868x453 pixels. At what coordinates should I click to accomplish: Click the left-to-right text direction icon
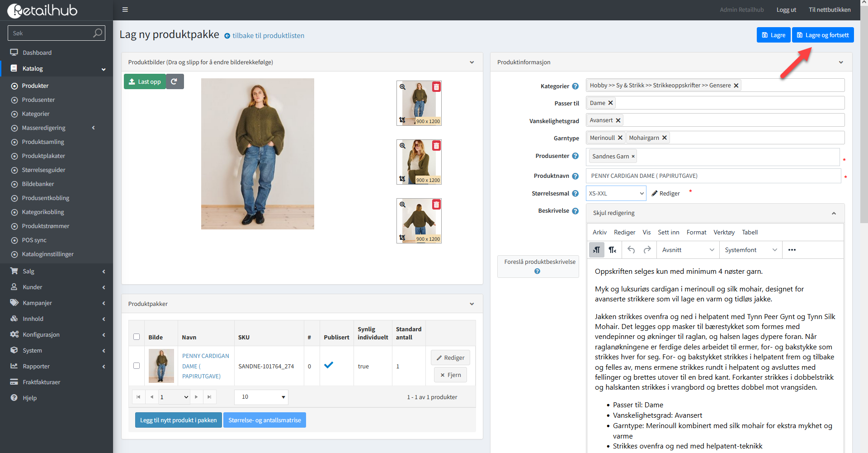[x=597, y=250]
